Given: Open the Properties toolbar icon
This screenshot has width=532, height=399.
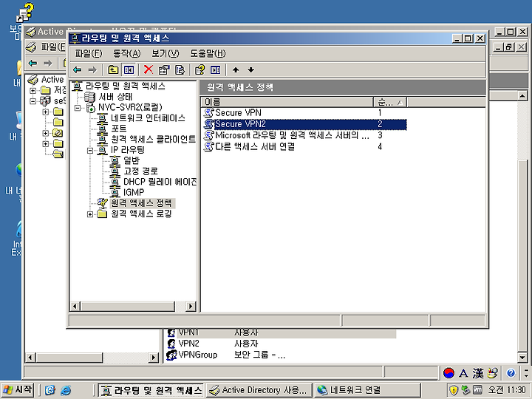Looking at the screenshot, I should point(164,70).
